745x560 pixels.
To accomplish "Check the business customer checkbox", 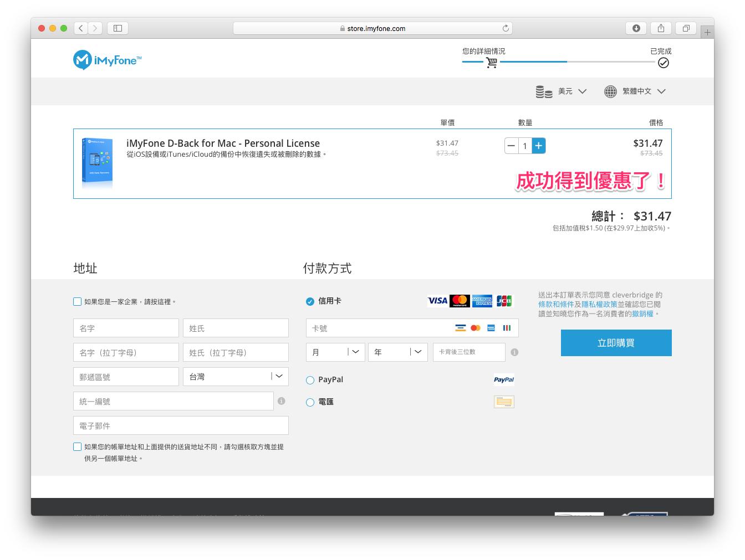I will (78, 301).
